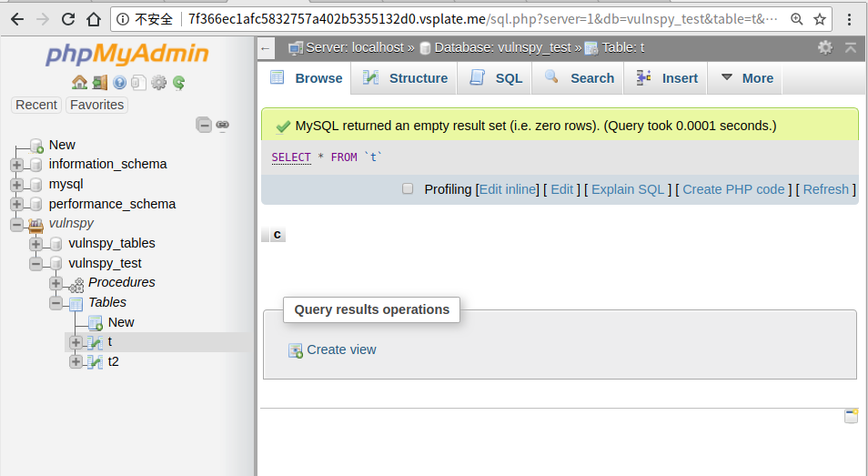Open query console icon at bottom right
868x476 pixels.
coord(851,416)
